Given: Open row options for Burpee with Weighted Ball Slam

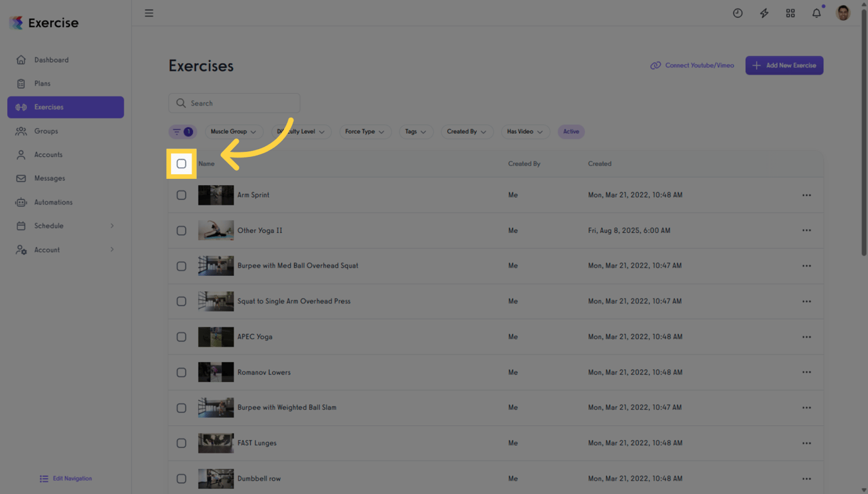Looking at the screenshot, I should pos(806,407).
